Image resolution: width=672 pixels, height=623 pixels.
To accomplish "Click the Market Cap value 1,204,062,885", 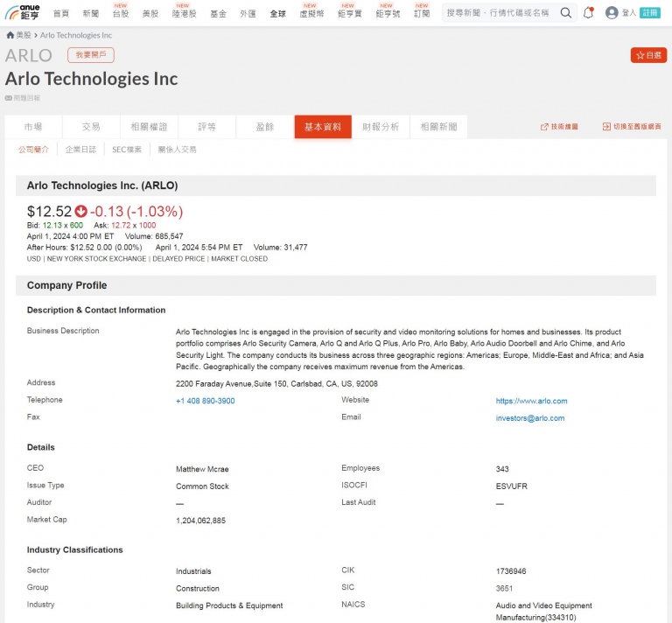I will point(200,521).
